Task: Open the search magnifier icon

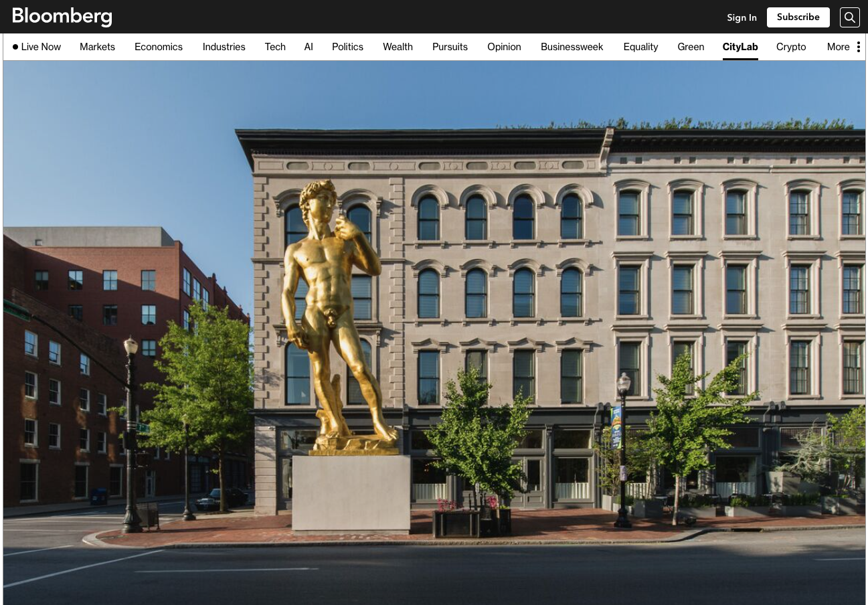Action: tap(849, 17)
